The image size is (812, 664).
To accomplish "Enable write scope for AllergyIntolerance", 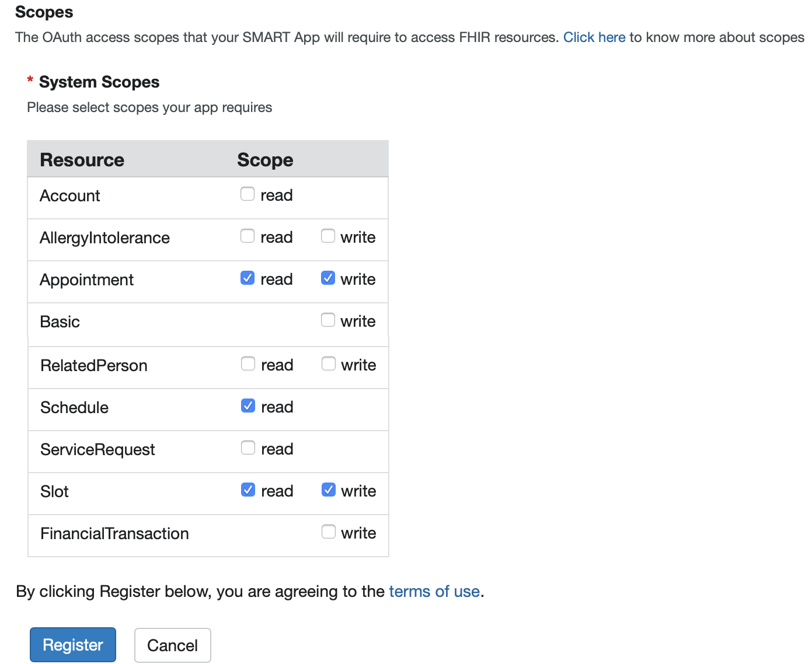I will pos(328,236).
